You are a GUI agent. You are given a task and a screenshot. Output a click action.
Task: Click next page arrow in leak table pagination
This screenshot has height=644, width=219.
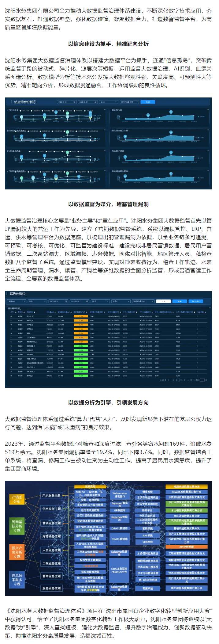194,380
